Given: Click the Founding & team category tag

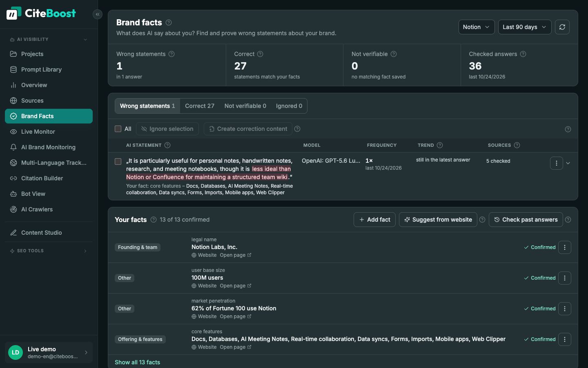Looking at the screenshot, I should (138, 247).
